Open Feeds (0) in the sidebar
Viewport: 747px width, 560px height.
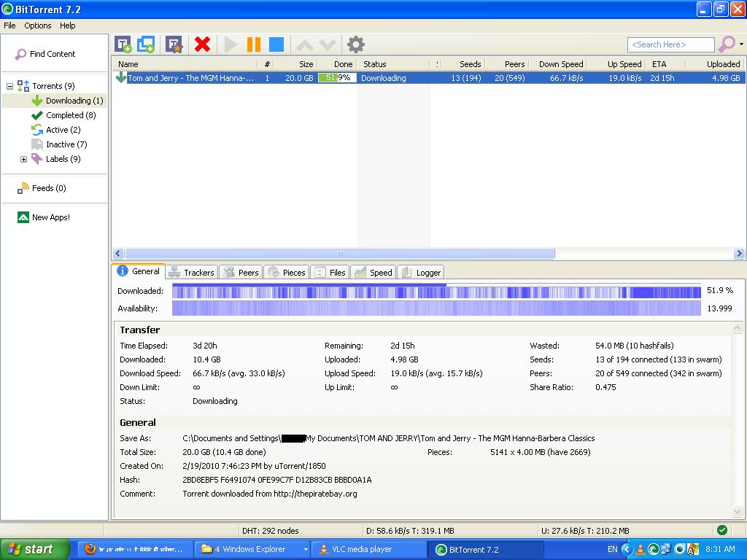click(x=42, y=189)
